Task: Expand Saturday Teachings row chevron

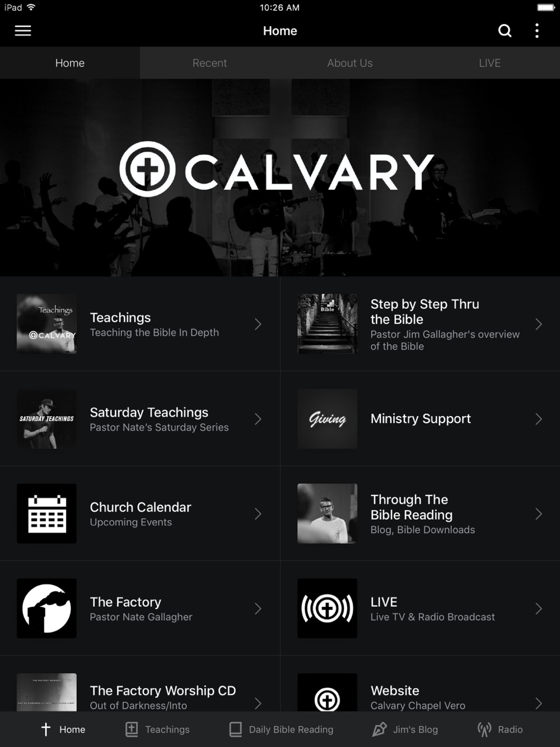Action: click(258, 419)
